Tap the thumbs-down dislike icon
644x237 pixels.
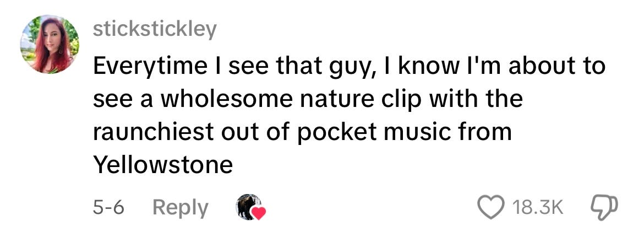[604, 207]
